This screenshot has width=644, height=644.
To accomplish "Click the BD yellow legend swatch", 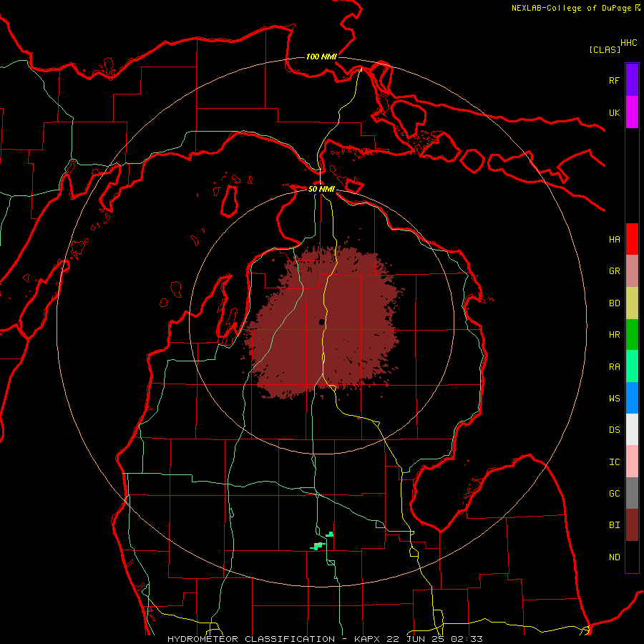I will point(632,303).
